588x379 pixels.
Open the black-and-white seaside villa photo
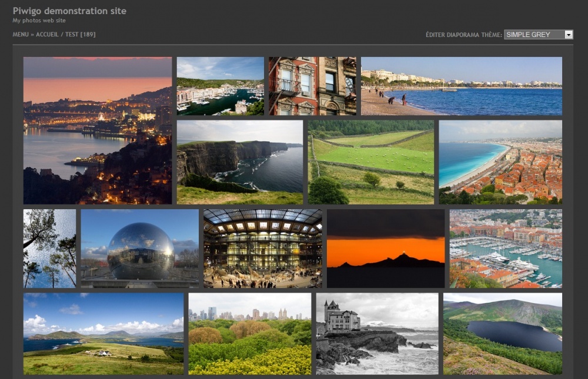click(377, 334)
